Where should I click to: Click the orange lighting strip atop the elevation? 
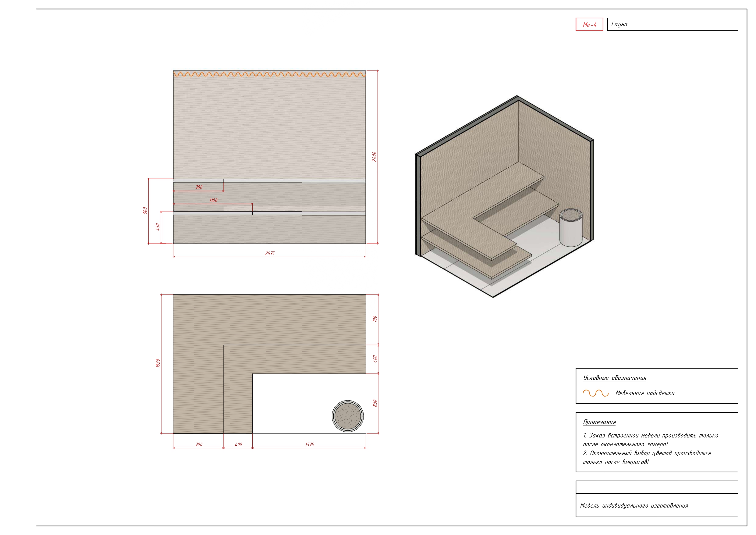coord(269,74)
